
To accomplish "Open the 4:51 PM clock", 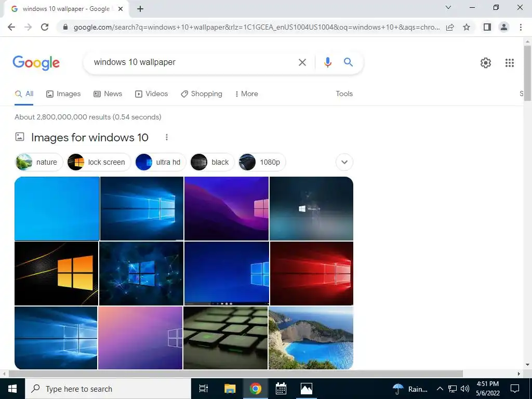I will point(487,389).
